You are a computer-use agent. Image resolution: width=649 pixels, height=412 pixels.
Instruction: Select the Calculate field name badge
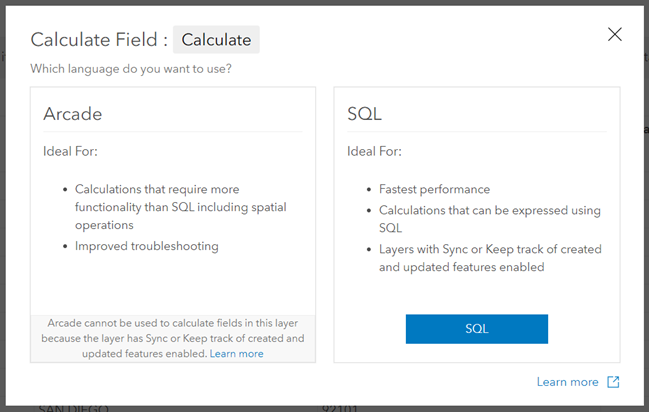[216, 40]
